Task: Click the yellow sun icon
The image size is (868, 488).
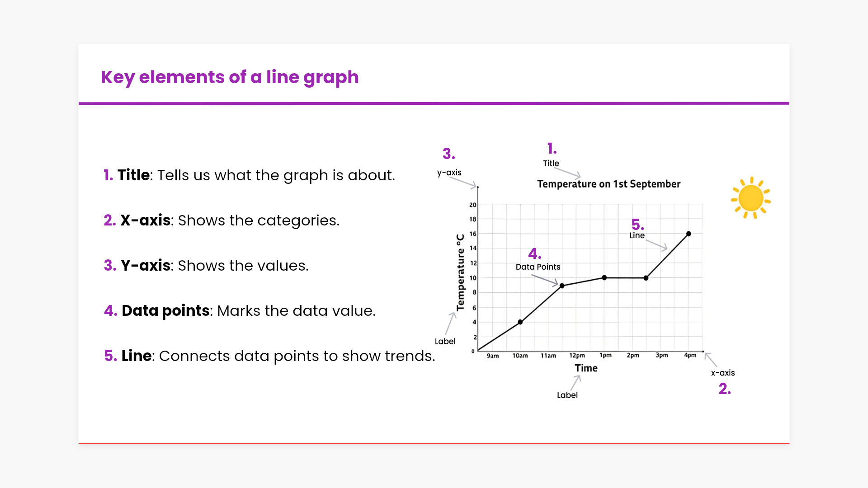Action: coord(751,198)
